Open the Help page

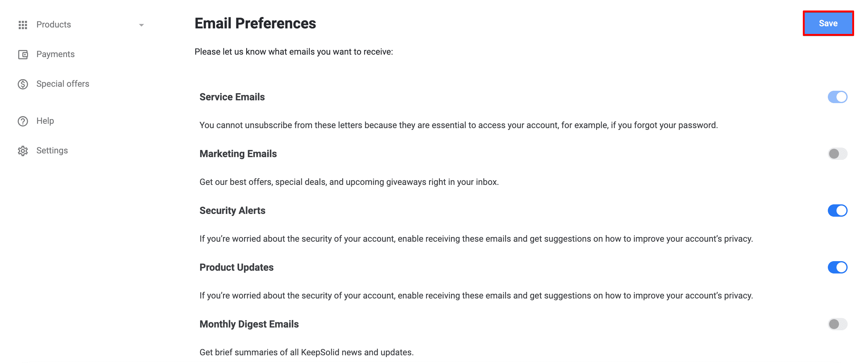(x=45, y=121)
